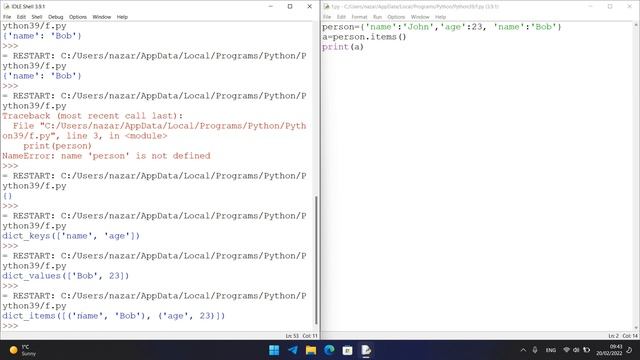The height and width of the screenshot is (360, 640).
Task: Click Col: 14 status in f.py editor
Action: click(630, 336)
